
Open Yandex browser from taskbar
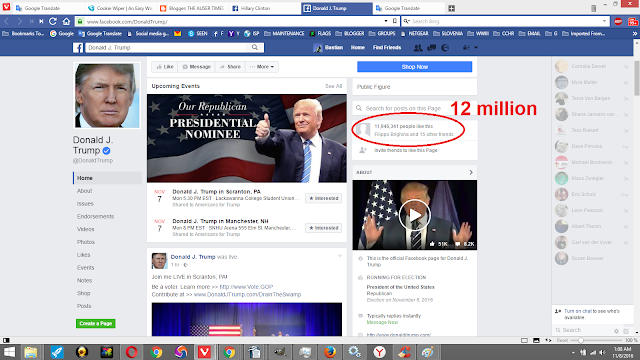[380, 352]
